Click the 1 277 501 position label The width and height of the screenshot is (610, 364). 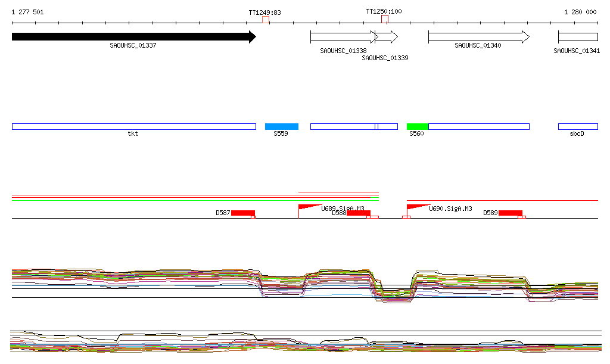pyautogui.click(x=27, y=12)
